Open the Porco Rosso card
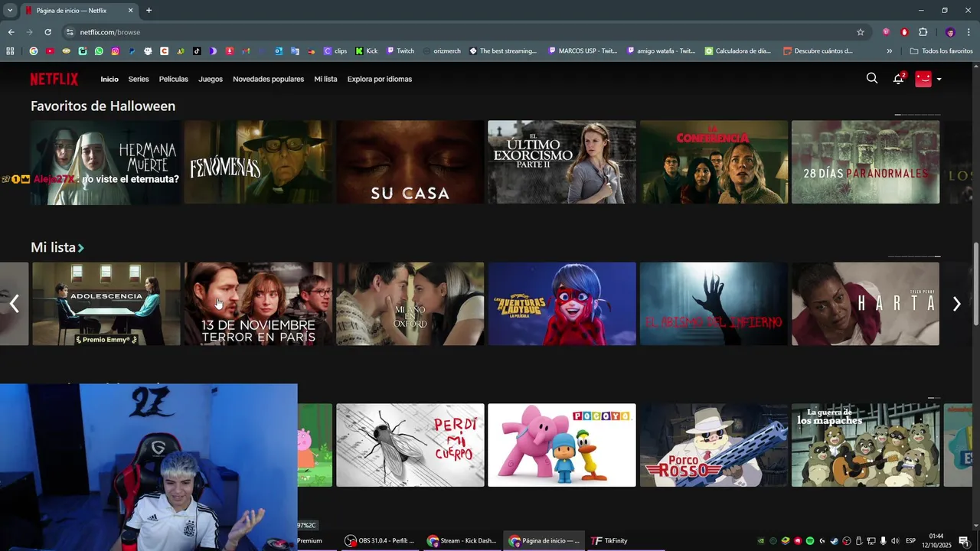 click(714, 445)
